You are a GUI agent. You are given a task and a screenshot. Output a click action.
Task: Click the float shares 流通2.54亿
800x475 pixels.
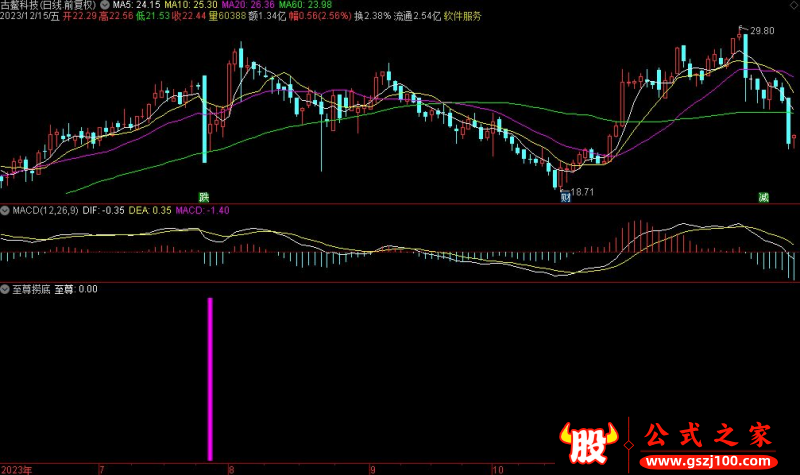click(417, 16)
